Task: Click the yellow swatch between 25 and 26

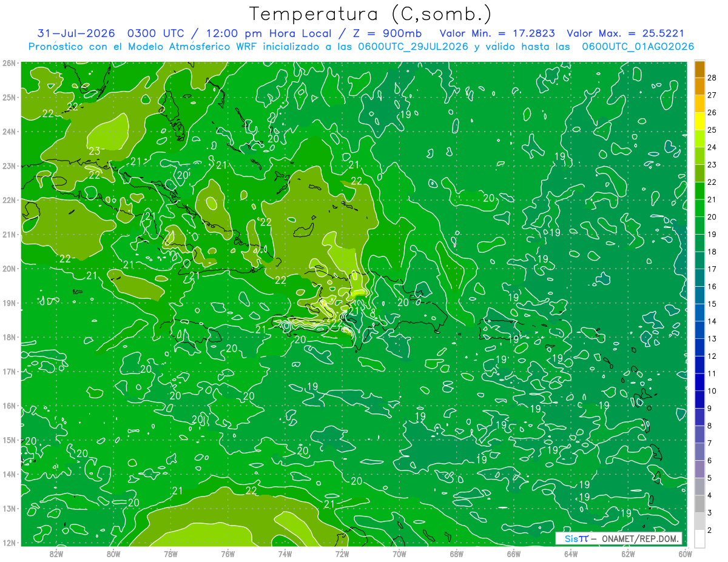Action: (699, 121)
